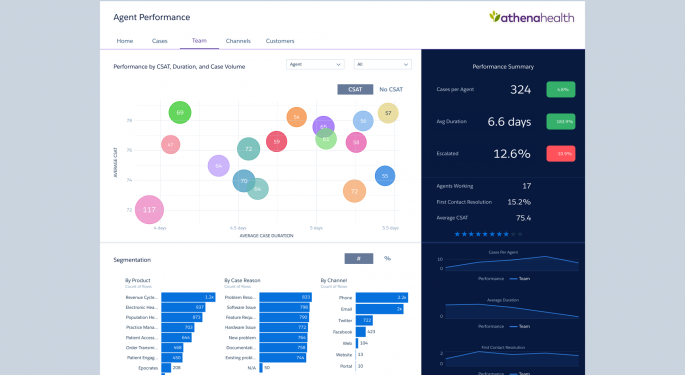Switch chart to No CSAT
Viewport: 685px width, 375px height.
pos(391,89)
